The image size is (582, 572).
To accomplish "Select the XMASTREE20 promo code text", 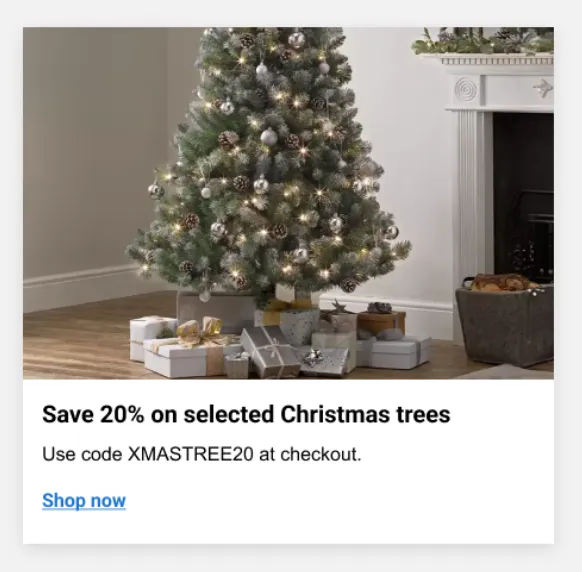I will [x=191, y=454].
